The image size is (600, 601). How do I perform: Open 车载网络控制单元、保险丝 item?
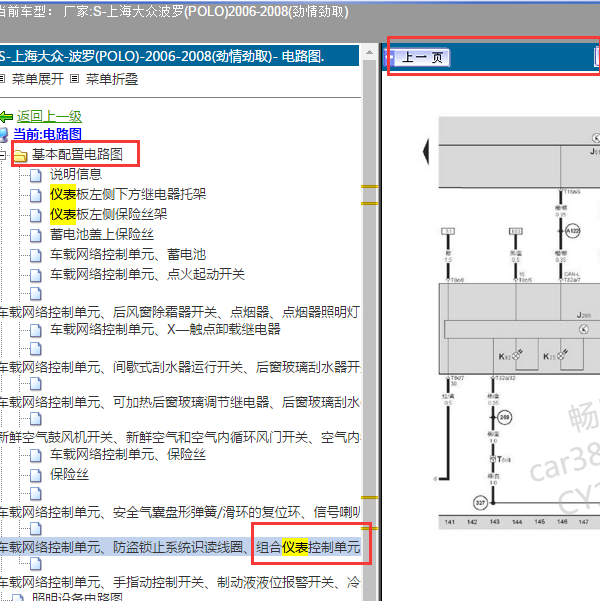click(x=128, y=455)
